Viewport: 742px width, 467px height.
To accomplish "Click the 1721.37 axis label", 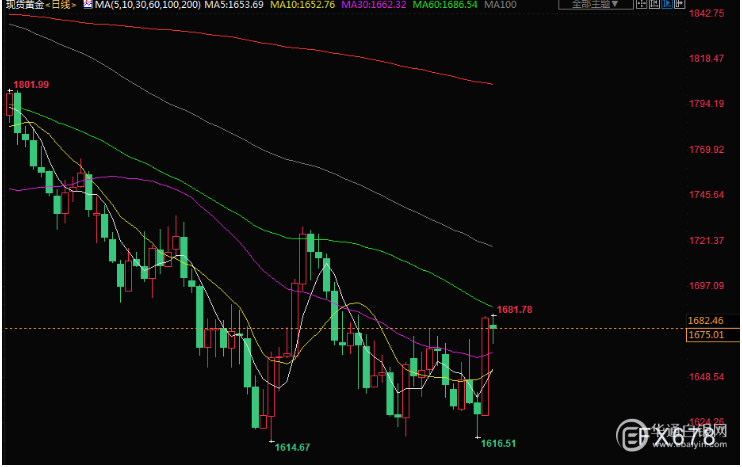I will pyautogui.click(x=706, y=241).
